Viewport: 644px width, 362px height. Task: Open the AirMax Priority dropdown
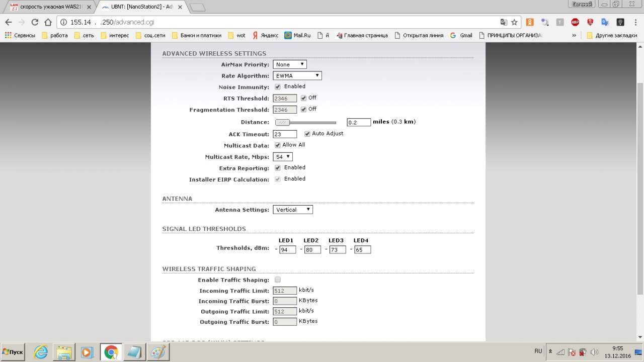(x=290, y=64)
